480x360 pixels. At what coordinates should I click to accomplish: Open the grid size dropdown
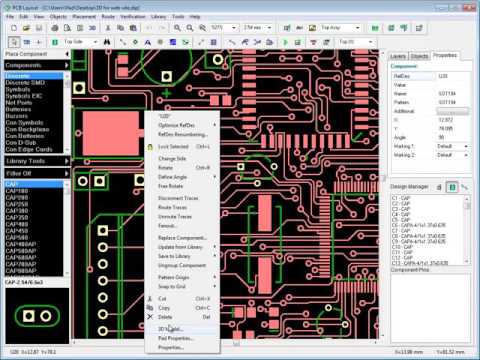(x=269, y=28)
